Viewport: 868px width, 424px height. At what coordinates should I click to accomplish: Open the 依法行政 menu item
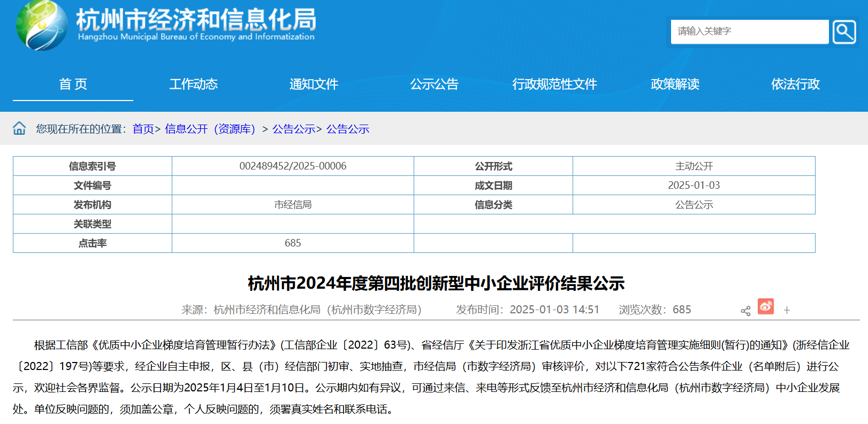795,84
